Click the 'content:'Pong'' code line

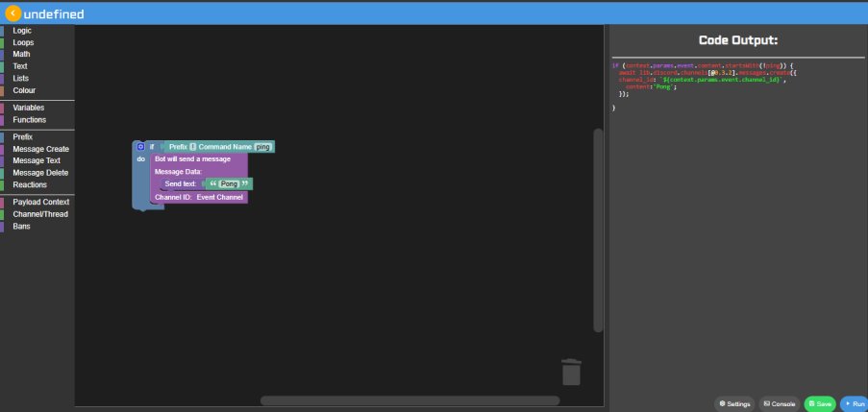[651, 86]
